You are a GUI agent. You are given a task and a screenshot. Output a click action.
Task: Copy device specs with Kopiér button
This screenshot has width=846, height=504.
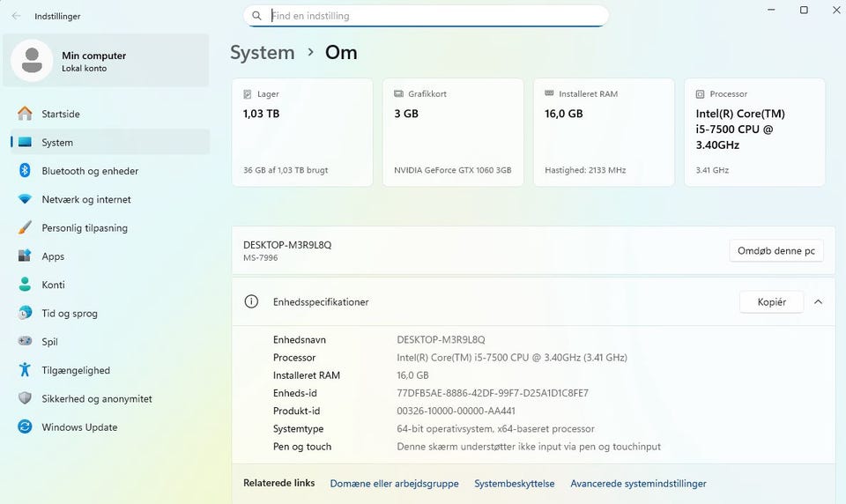pyautogui.click(x=771, y=302)
